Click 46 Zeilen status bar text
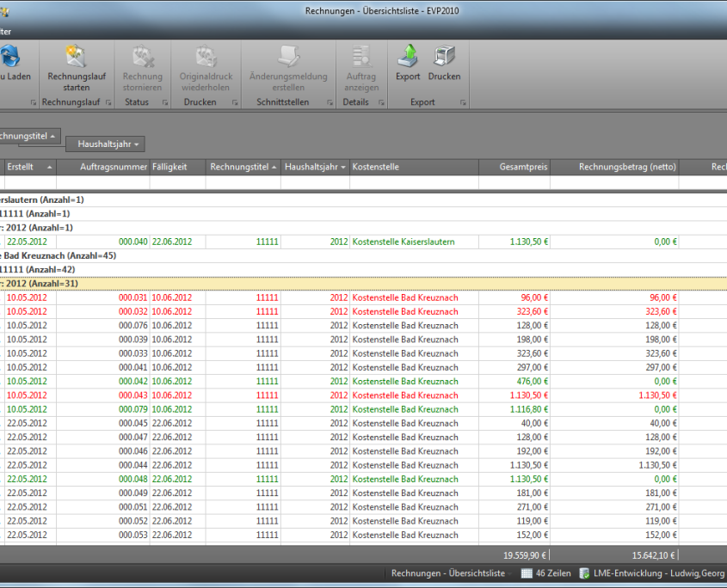The width and height of the screenshot is (727, 588). click(x=553, y=573)
